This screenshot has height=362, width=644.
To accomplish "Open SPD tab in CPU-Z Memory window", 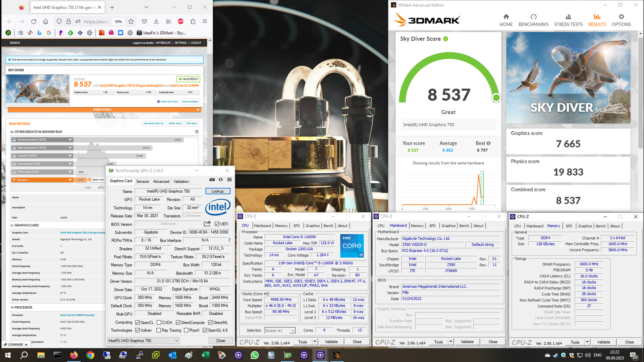I will click(x=569, y=226).
